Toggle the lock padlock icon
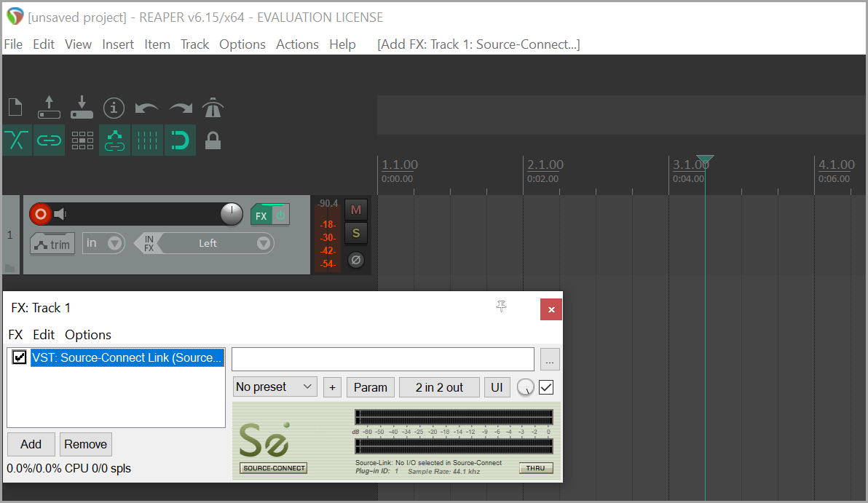Image resolution: width=868 pixels, height=503 pixels. click(213, 140)
